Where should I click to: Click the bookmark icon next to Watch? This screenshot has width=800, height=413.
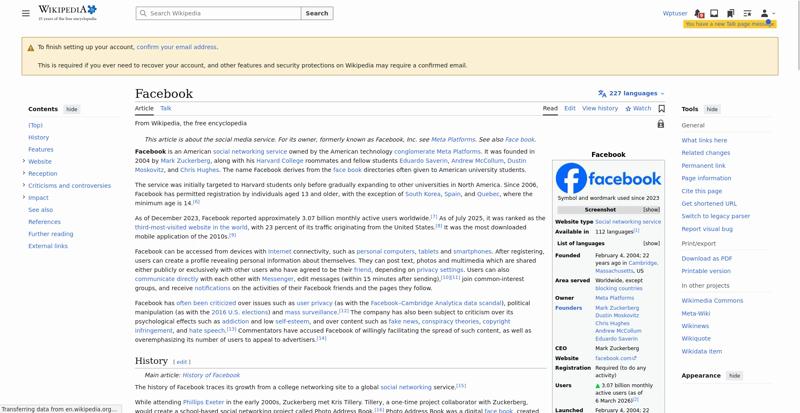point(661,108)
